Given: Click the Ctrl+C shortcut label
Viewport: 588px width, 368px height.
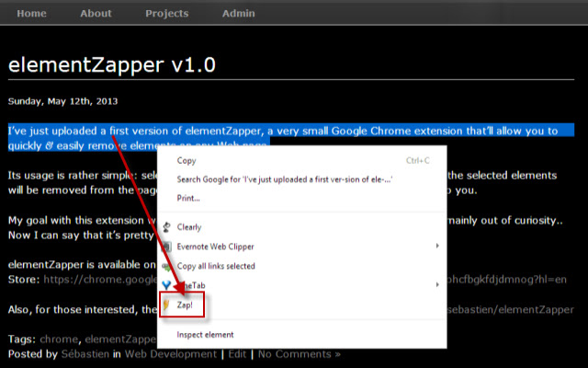Looking at the screenshot, I should (418, 161).
